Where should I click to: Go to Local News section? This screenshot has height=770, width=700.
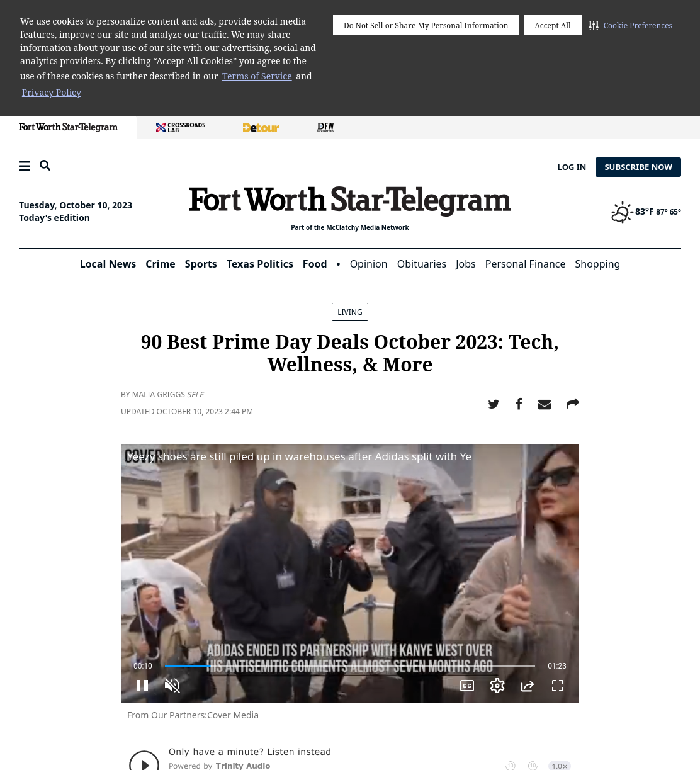pyautogui.click(x=108, y=264)
